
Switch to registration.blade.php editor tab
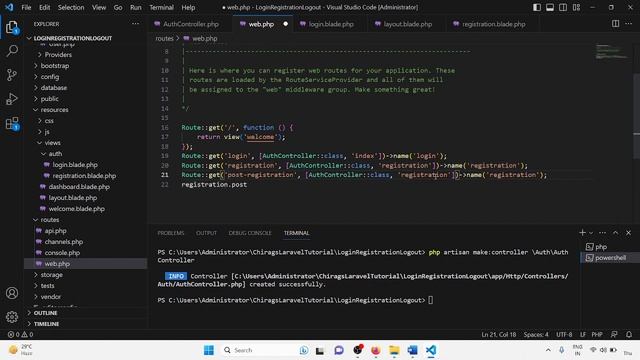(493, 24)
